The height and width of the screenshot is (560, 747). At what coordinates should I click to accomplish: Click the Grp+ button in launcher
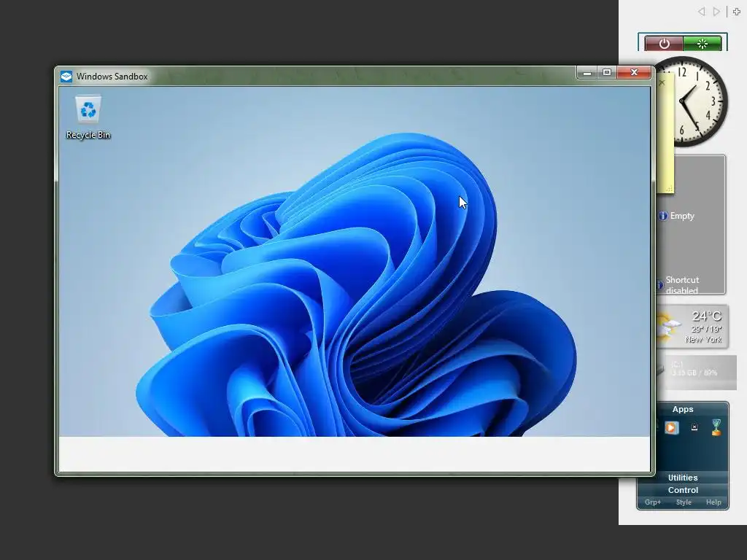coord(653,502)
